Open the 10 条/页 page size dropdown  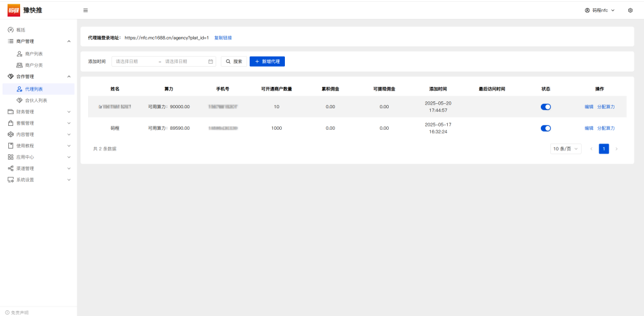click(x=565, y=149)
